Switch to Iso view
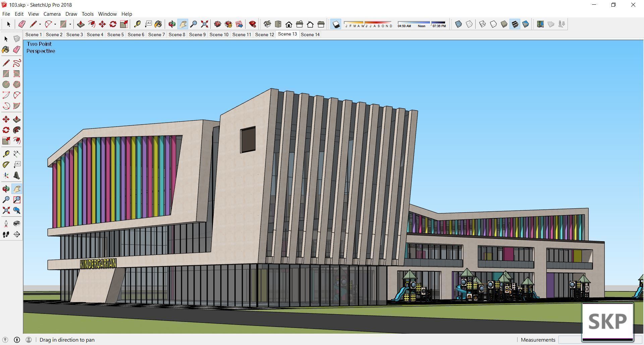This screenshot has width=644, height=345. 267,24
